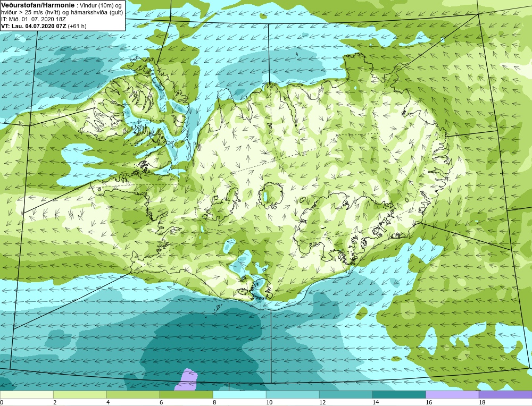Click the 'Vindur (10m) og' heading text

(x=100, y=5)
